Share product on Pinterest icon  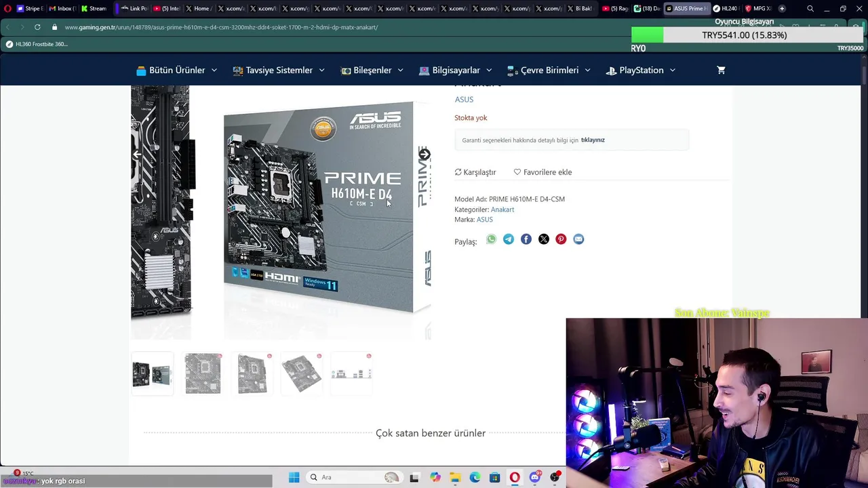(561, 239)
